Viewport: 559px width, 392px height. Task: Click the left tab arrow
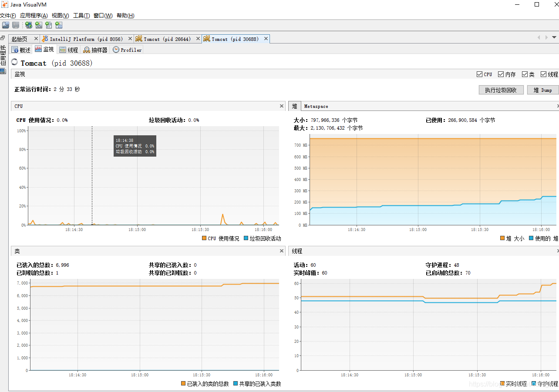point(539,37)
